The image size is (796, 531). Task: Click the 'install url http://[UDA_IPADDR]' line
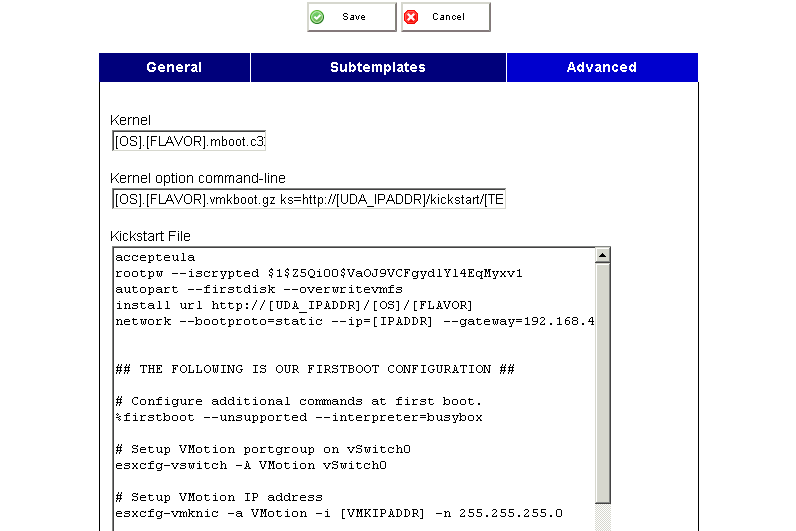294,306
